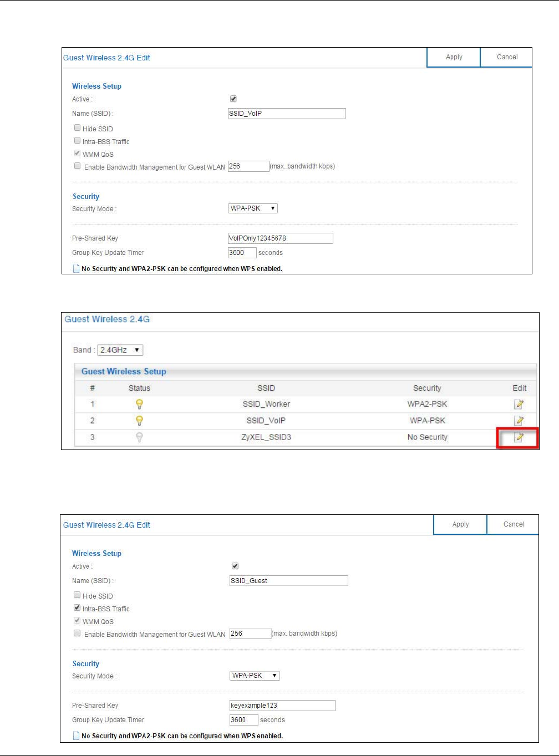This screenshot has width=559, height=756.
Task: Open edit icon for SSID_VoIP row
Action: coord(519,421)
